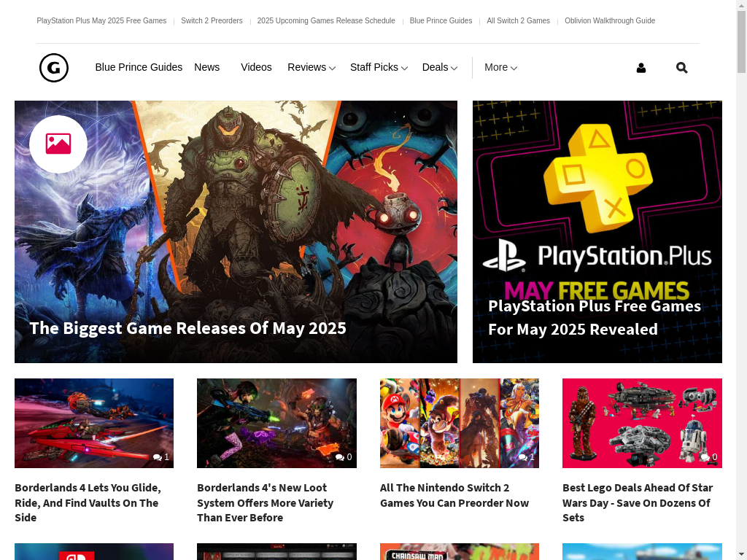
Task: Click the gallery image icon on hero article
Action: tap(58, 144)
